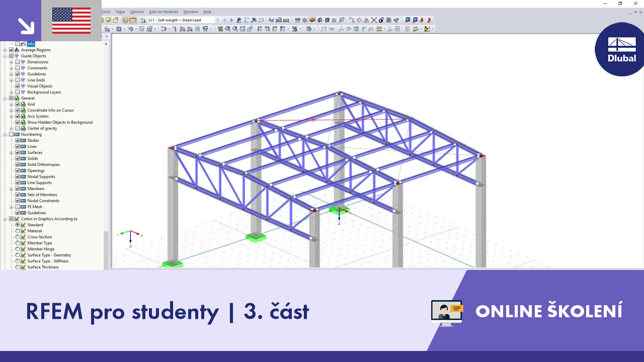The width and height of the screenshot is (644, 362).
Task: Uncheck the Nodal Supports numbering checkbox
Action: click(x=18, y=176)
